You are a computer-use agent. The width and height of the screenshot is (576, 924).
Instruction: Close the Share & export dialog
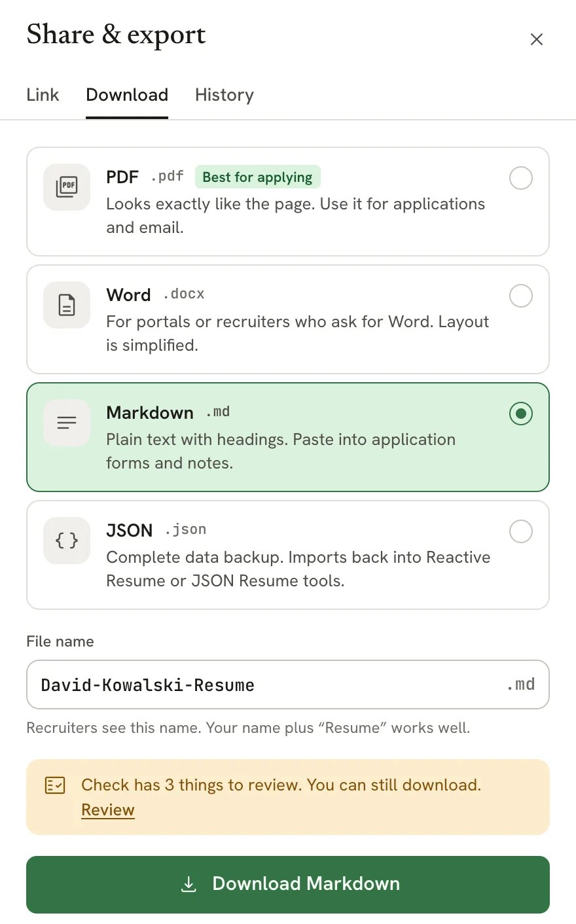(537, 39)
